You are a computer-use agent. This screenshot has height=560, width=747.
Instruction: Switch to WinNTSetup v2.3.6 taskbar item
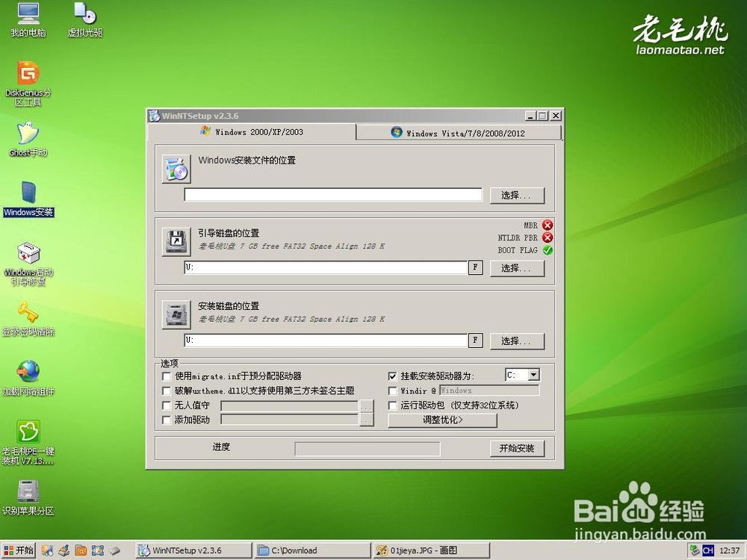click(193, 551)
